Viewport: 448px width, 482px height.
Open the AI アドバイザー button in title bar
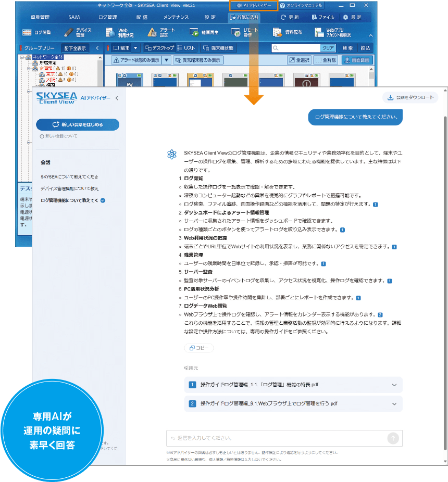253,5
